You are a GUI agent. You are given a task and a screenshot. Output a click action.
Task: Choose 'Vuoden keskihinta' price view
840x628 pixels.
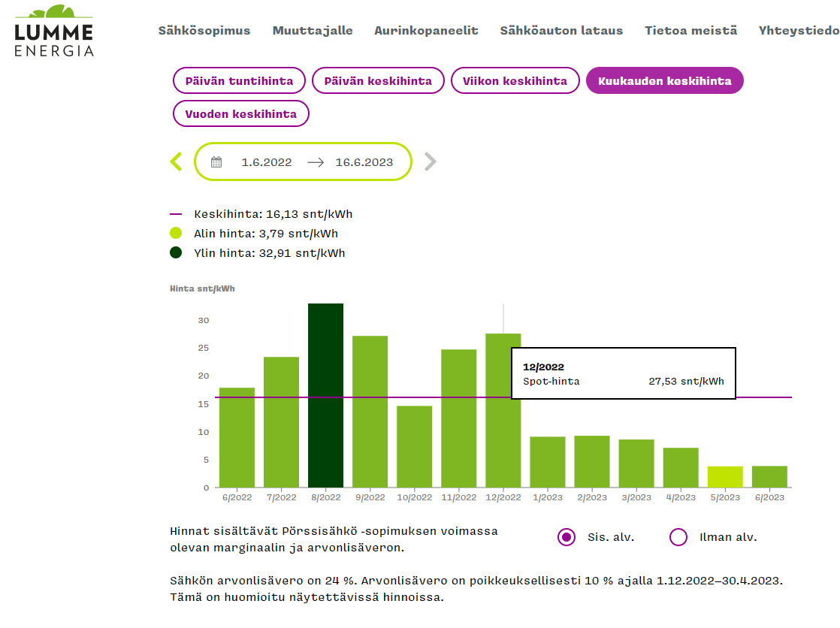(x=240, y=114)
